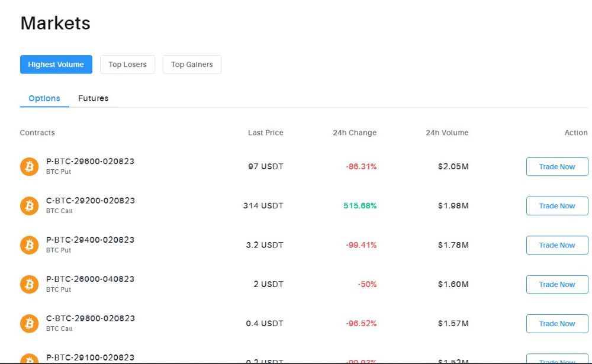The height and width of the screenshot is (364, 592).
Task: Open contract P-BTC-29400-020823
Action: (x=90, y=240)
